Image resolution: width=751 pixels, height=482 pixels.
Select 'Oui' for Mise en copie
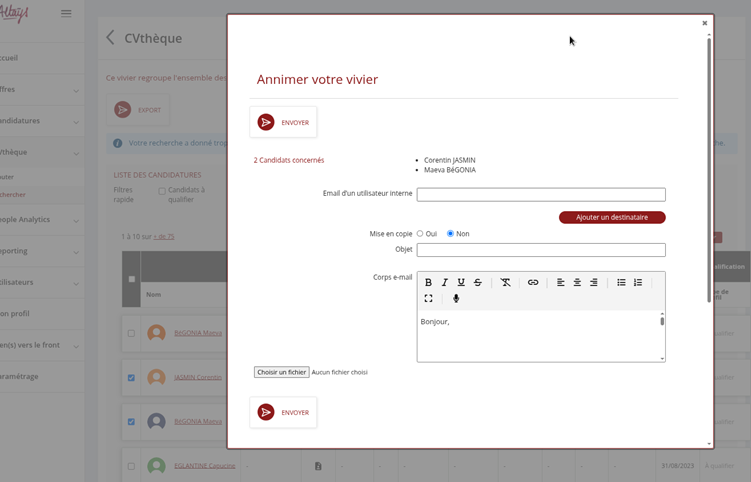[x=420, y=234]
